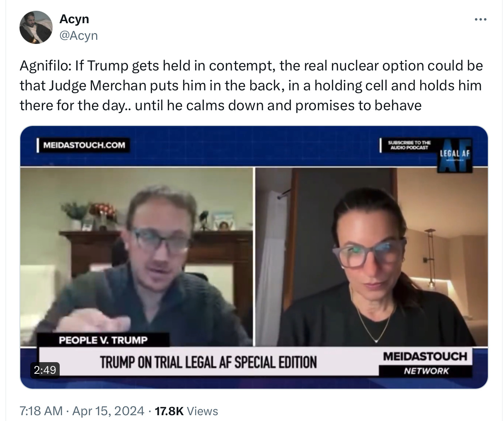
Task: Click the woman with glasses video pane
Action: point(371,257)
